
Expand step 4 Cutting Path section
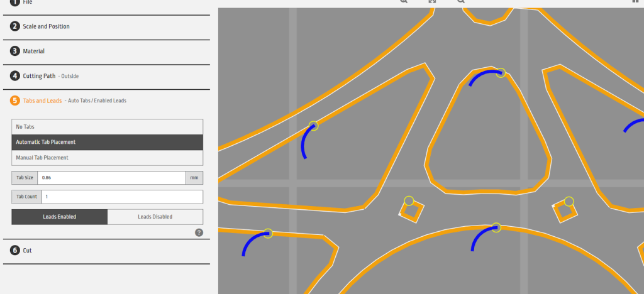click(106, 76)
